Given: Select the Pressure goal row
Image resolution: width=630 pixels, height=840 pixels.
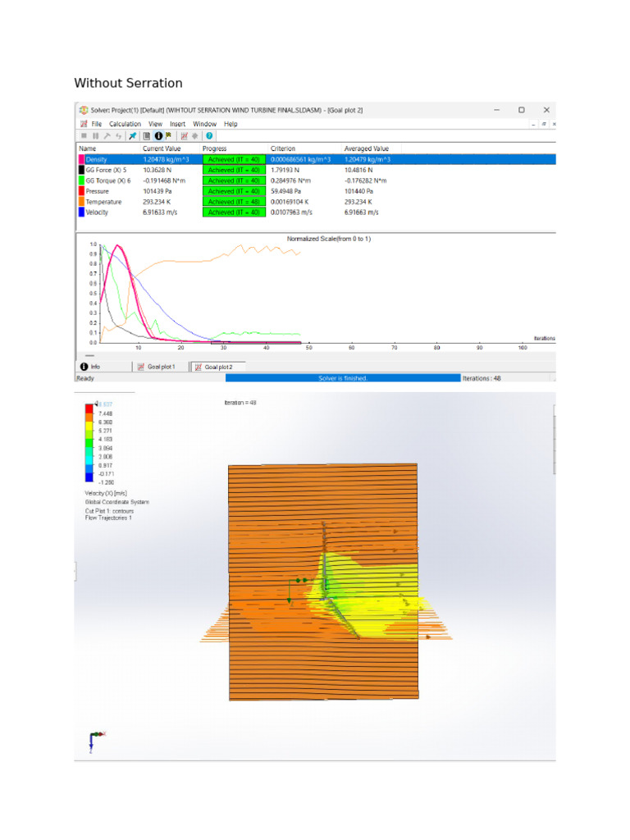Looking at the screenshot, I should pyautogui.click(x=317, y=191).
